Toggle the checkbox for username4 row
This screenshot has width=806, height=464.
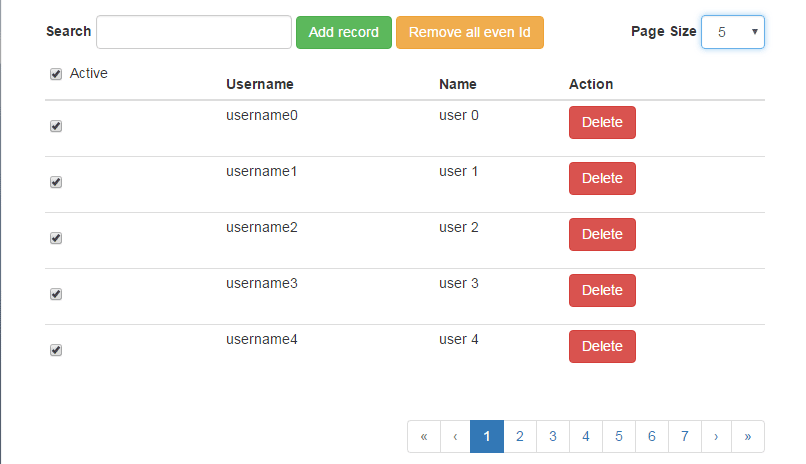click(x=56, y=350)
